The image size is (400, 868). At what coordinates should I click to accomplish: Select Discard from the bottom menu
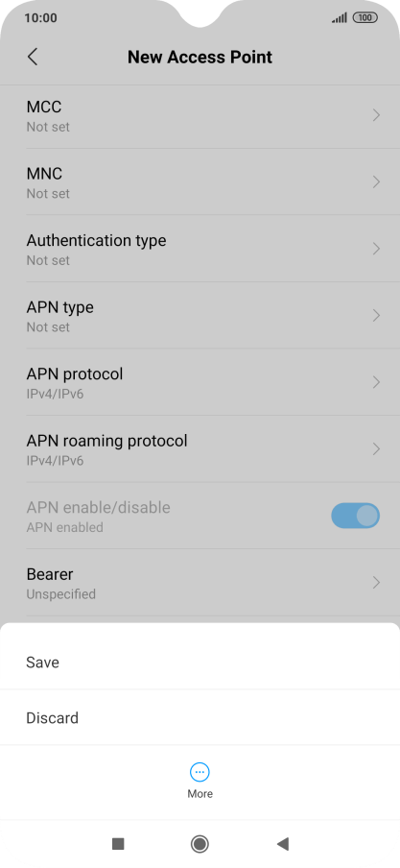[x=200, y=717]
